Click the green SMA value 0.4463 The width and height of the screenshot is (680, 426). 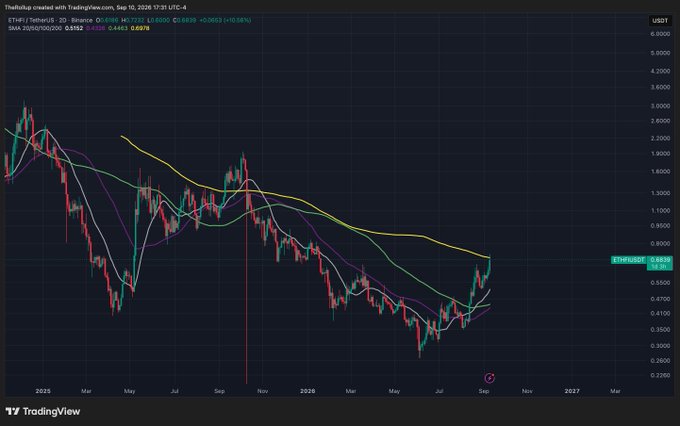118,28
